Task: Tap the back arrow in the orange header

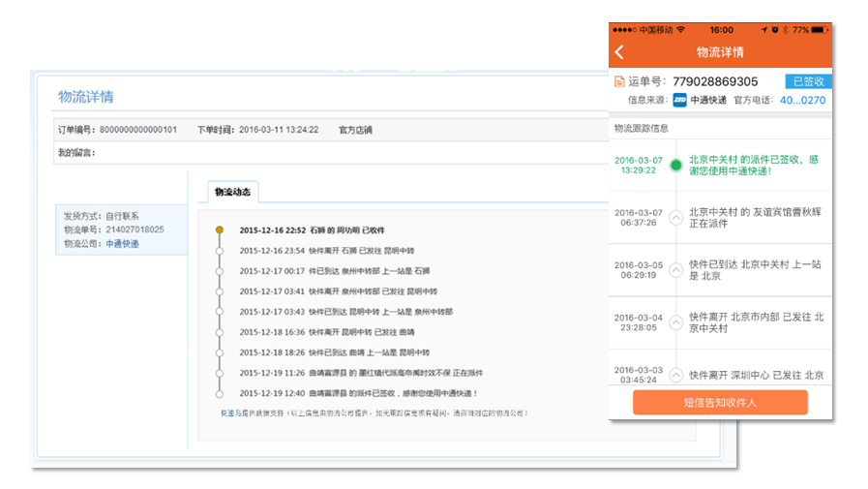Action: click(619, 52)
